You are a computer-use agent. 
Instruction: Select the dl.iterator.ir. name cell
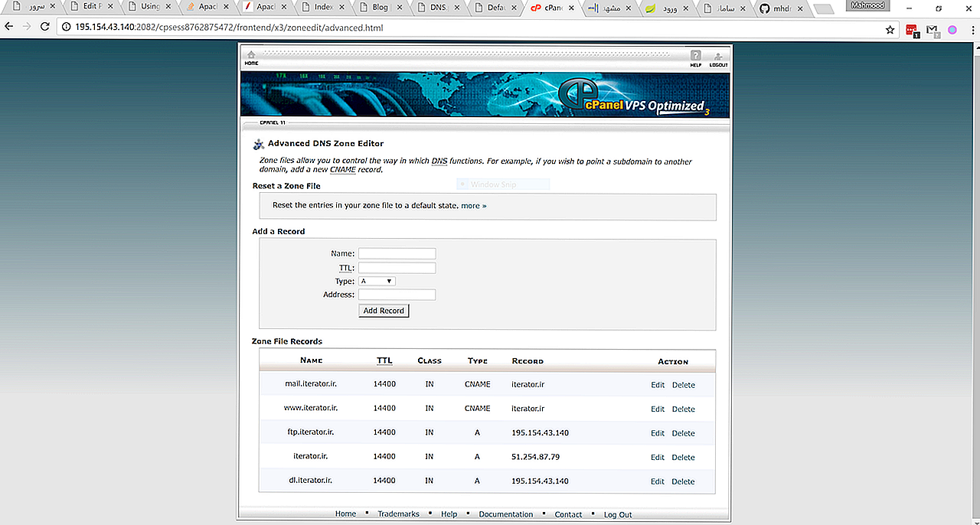310,481
